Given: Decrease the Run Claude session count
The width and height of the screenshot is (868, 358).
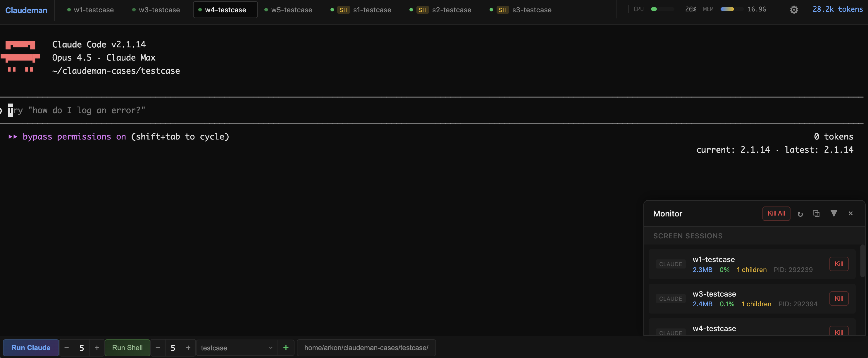Looking at the screenshot, I should tap(66, 347).
